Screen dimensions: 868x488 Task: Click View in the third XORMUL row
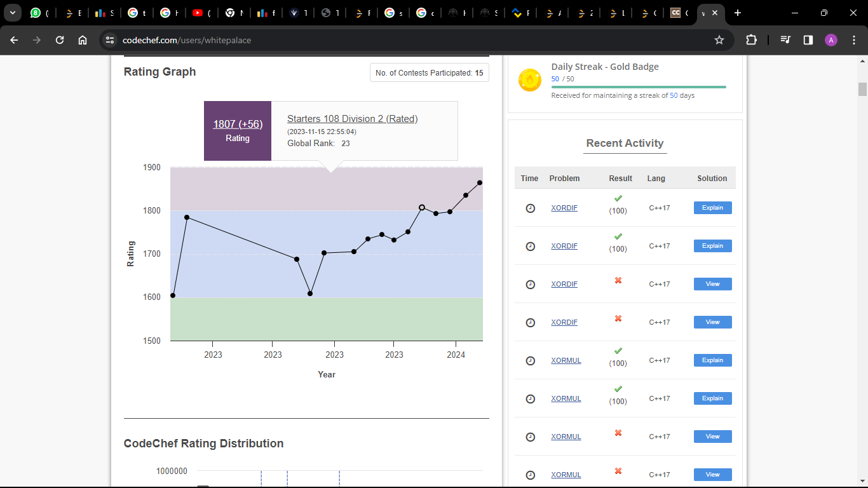pos(712,437)
